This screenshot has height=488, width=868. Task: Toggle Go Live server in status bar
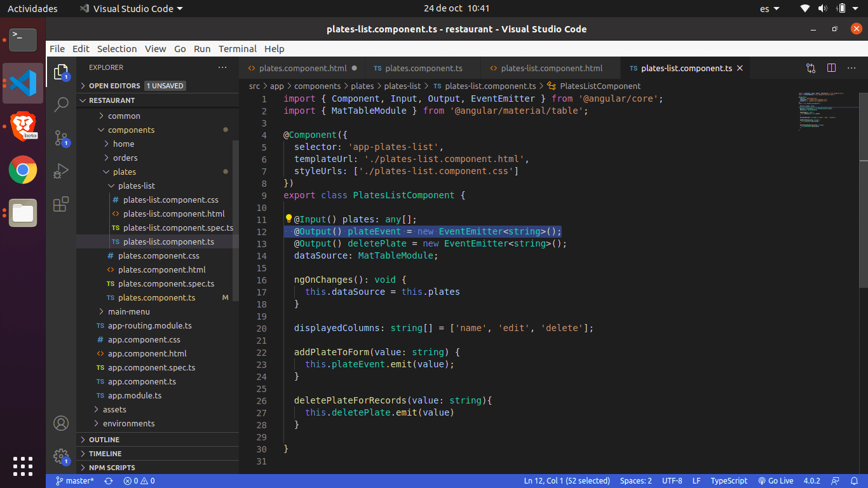776,481
